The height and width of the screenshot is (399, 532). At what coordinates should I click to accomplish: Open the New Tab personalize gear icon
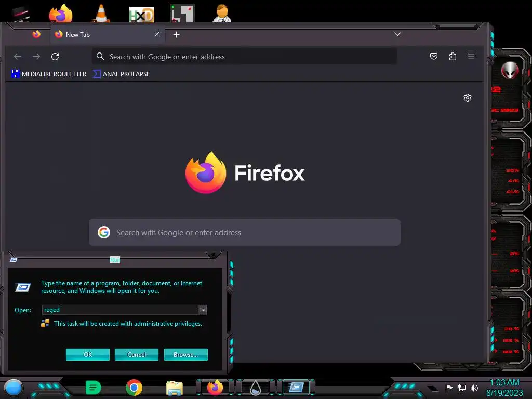click(468, 98)
